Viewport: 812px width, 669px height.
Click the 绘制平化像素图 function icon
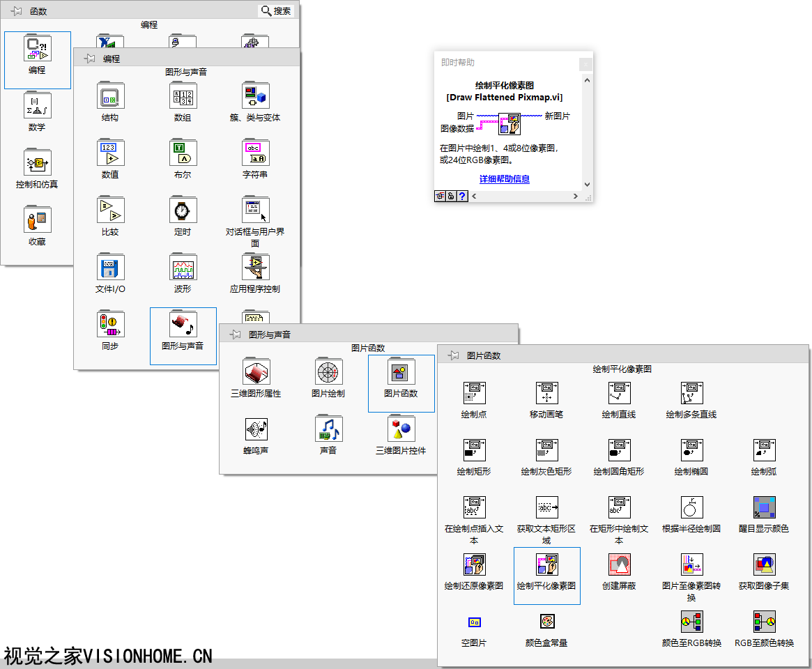(x=546, y=565)
